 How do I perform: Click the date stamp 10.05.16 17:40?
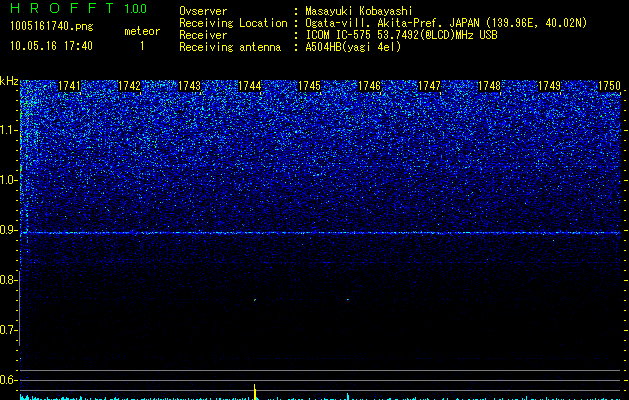tap(51, 46)
